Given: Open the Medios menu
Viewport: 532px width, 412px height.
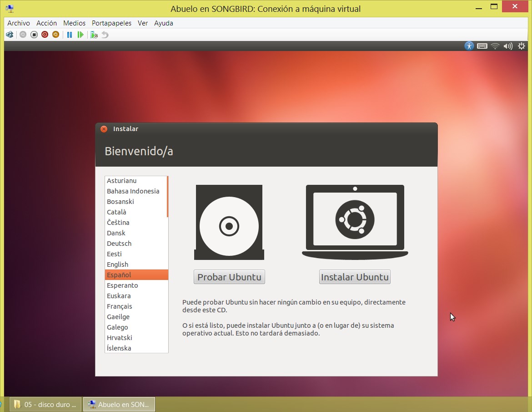Looking at the screenshot, I should tap(74, 23).
